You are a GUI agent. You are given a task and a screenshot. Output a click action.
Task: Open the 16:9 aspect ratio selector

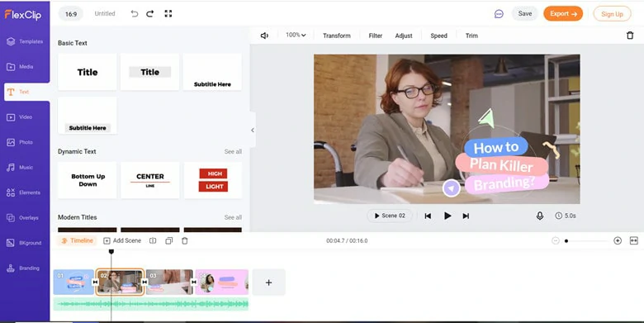(x=71, y=14)
